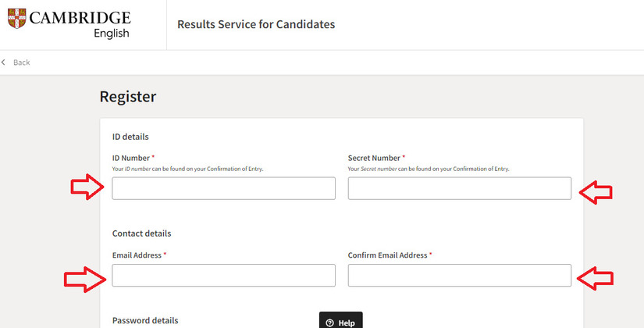Viewport: 644px width, 328px height.
Task: Go back using the Back link
Action: (21, 62)
